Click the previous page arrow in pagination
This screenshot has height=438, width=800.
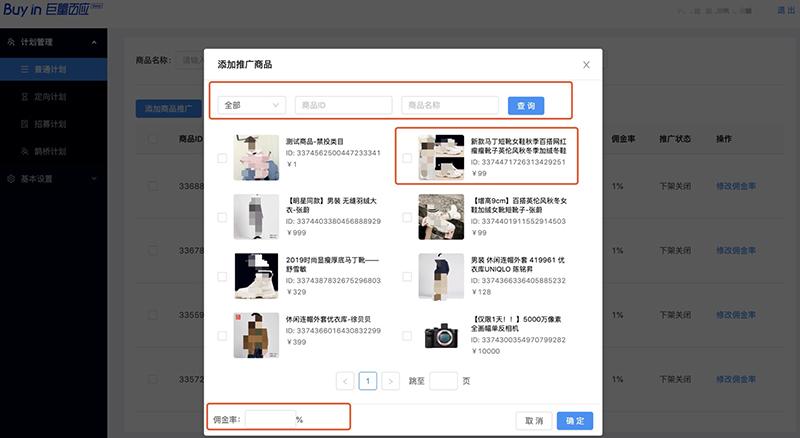pyautogui.click(x=345, y=381)
